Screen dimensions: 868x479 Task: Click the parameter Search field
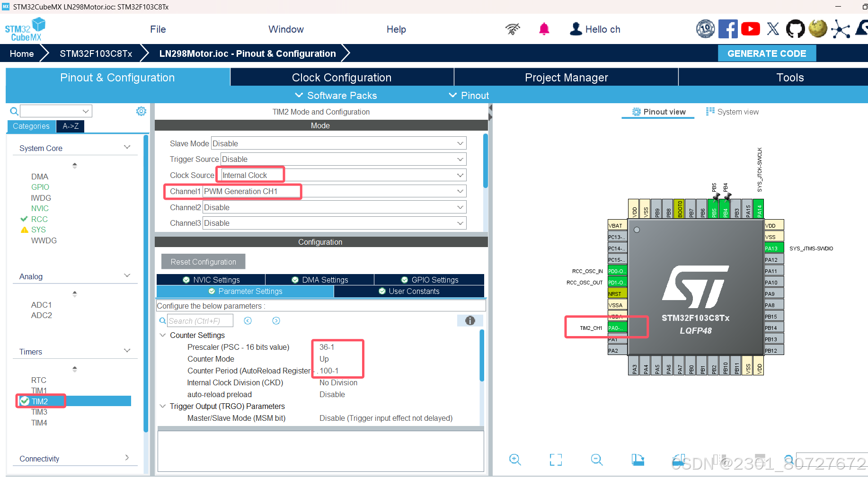(200, 321)
